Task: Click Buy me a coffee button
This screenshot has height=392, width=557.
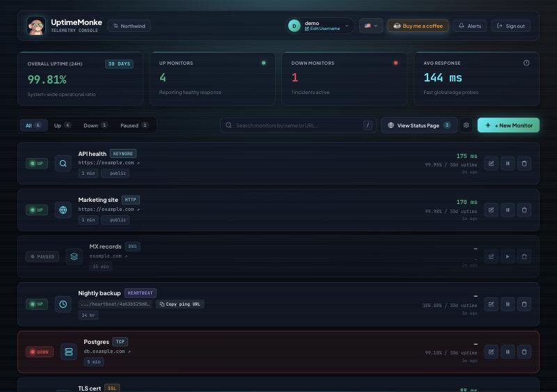Action: (x=418, y=26)
